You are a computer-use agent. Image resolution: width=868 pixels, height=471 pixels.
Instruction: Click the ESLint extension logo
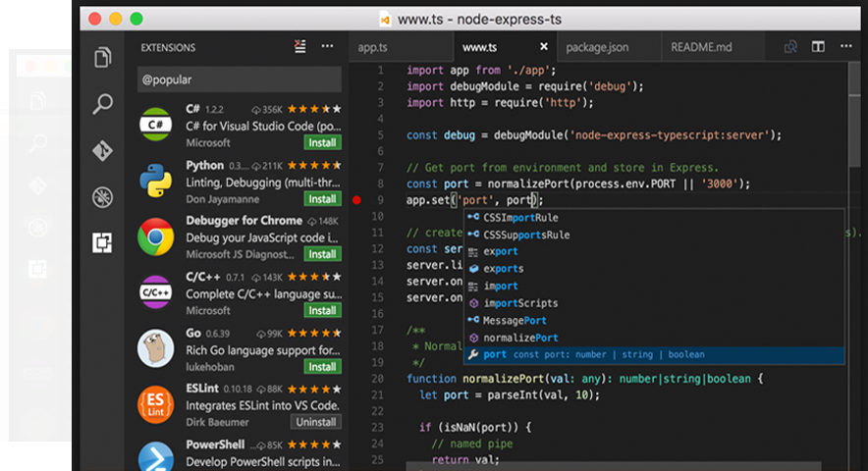point(155,404)
